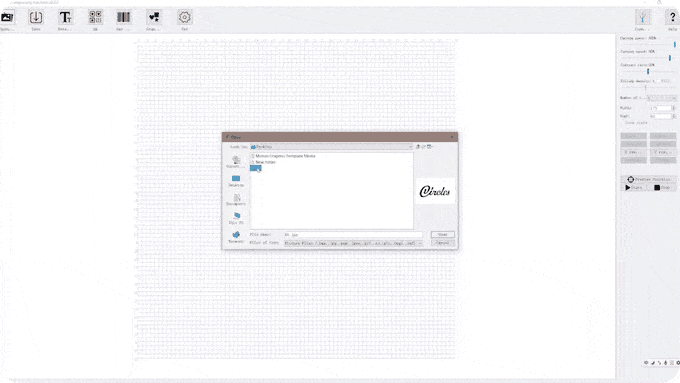680x383 pixels.
Task: Click the Width value field
Action: [660, 108]
